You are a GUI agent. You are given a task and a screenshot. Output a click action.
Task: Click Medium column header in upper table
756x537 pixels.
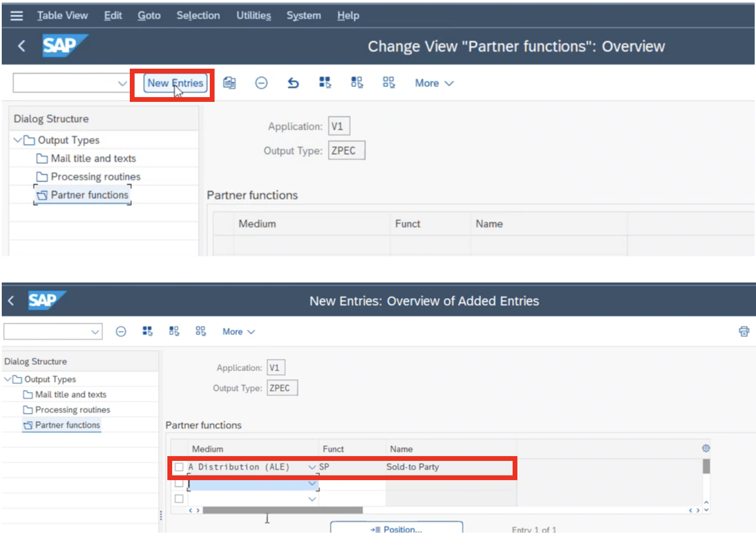pos(312,224)
